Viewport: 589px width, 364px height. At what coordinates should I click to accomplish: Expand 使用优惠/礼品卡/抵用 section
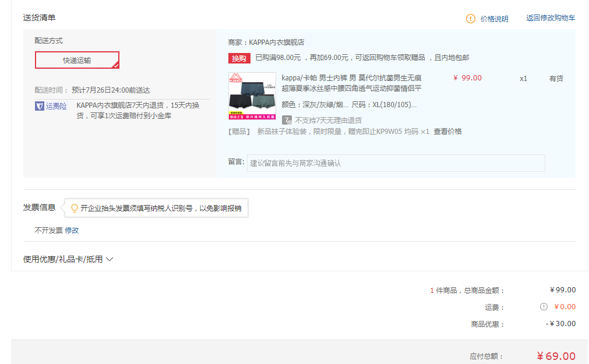[68, 259]
